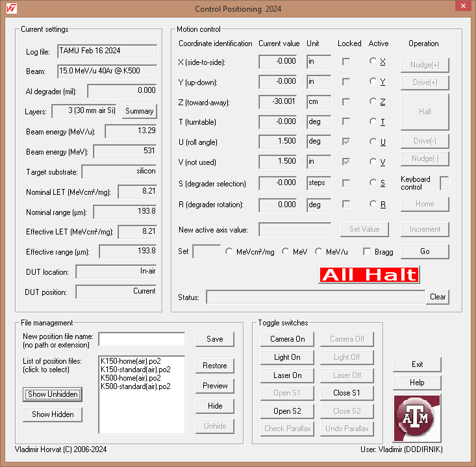This screenshot has height=467, width=476.
Task: Select S as the active axis
Action: tap(373, 182)
